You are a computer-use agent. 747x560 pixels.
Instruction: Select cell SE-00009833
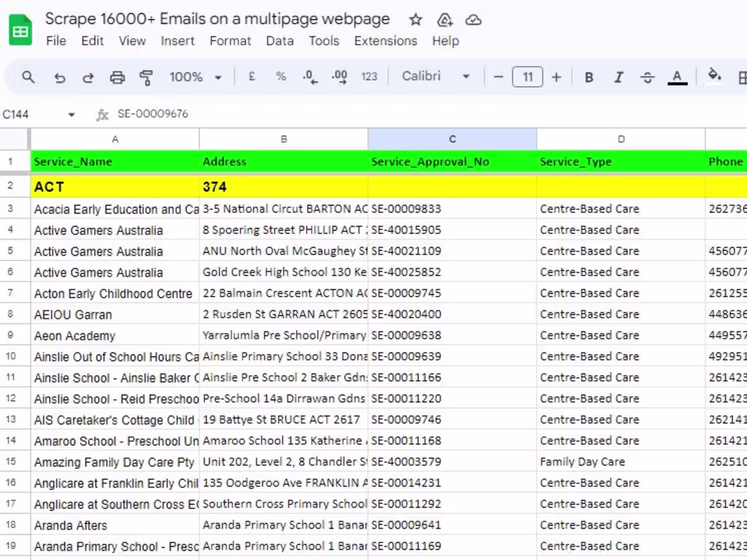pyautogui.click(x=452, y=209)
